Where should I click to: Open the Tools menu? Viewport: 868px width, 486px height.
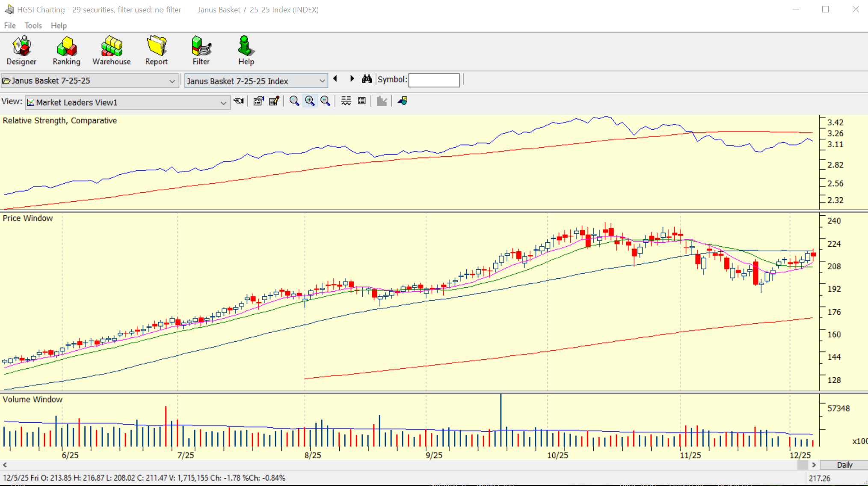33,26
